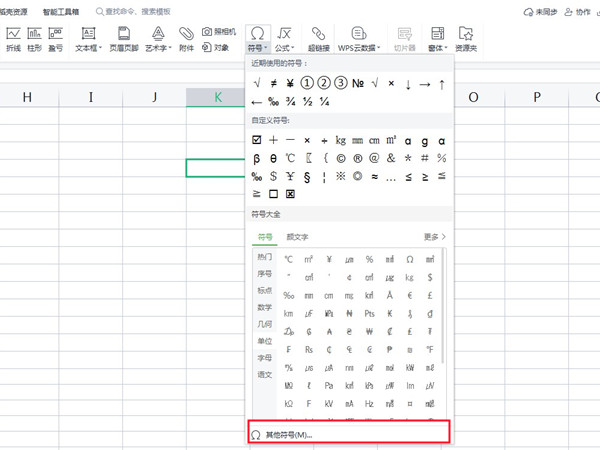Open 页眉页脚 header and footer

(x=124, y=39)
